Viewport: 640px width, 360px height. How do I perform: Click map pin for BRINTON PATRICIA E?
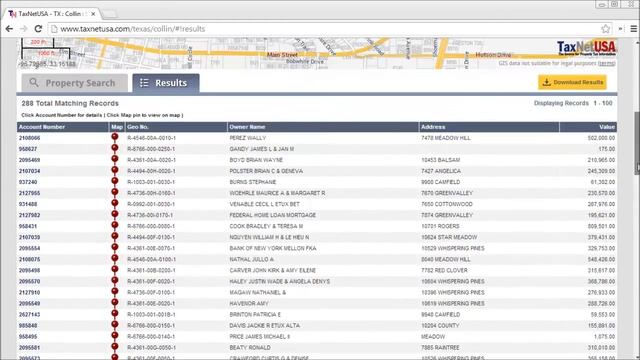click(x=115, y=313)
